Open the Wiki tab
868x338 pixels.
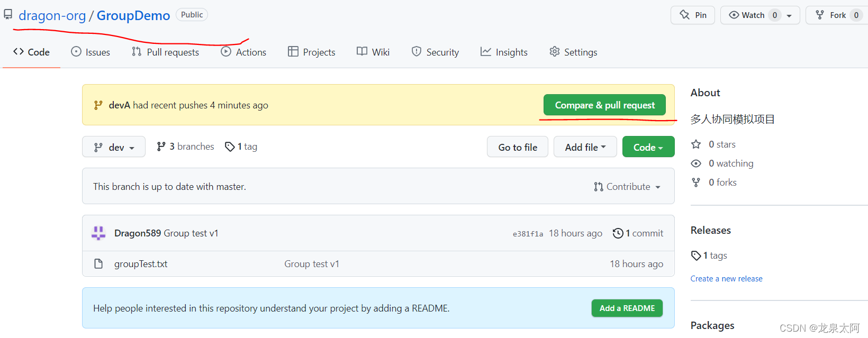pos(373,52)
